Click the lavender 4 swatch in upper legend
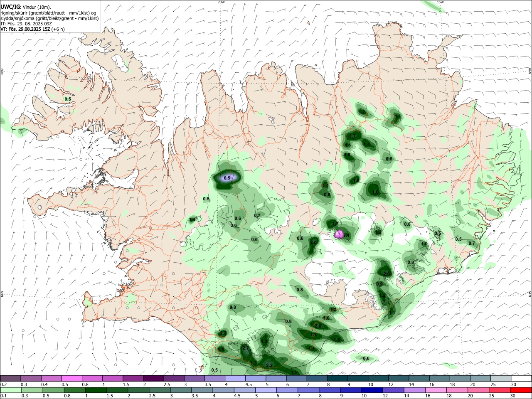 [x=235, y=378]
